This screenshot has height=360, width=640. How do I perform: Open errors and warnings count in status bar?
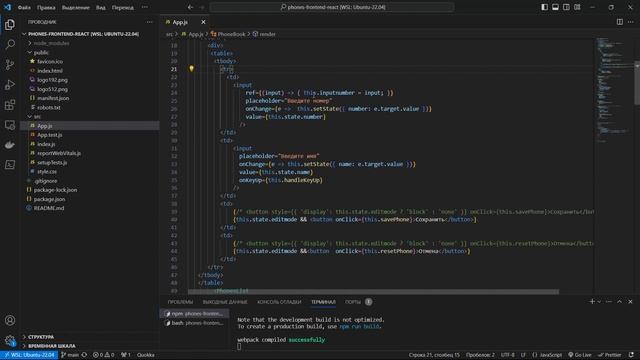tap(103, 355)
